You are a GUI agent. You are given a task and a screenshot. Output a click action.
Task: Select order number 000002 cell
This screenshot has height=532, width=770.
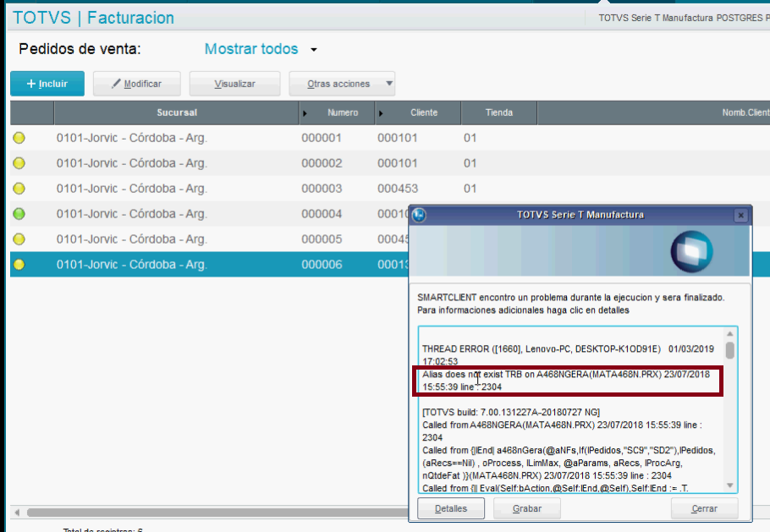tap(322, 163)
